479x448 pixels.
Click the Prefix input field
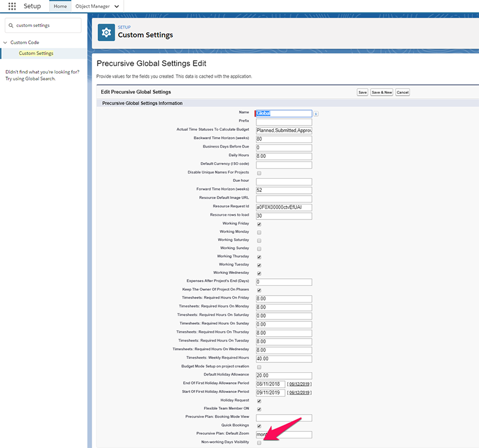click(284, 122)
